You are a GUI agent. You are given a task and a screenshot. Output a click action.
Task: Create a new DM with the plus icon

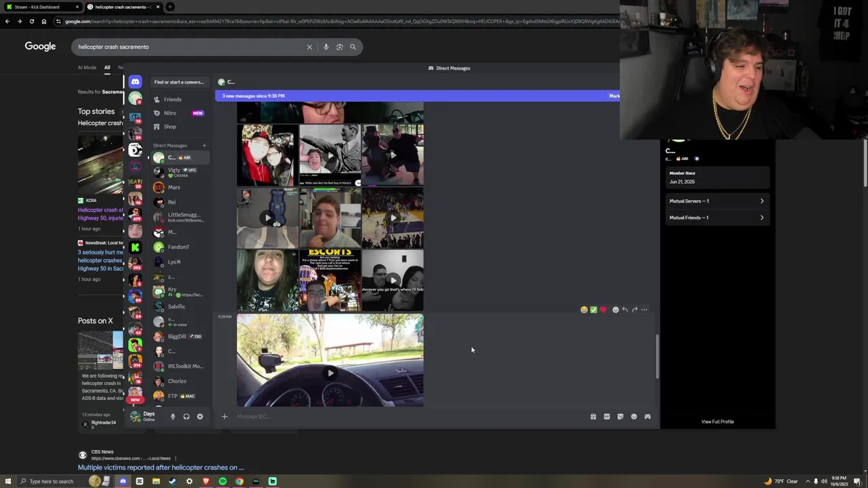(204, 146)
